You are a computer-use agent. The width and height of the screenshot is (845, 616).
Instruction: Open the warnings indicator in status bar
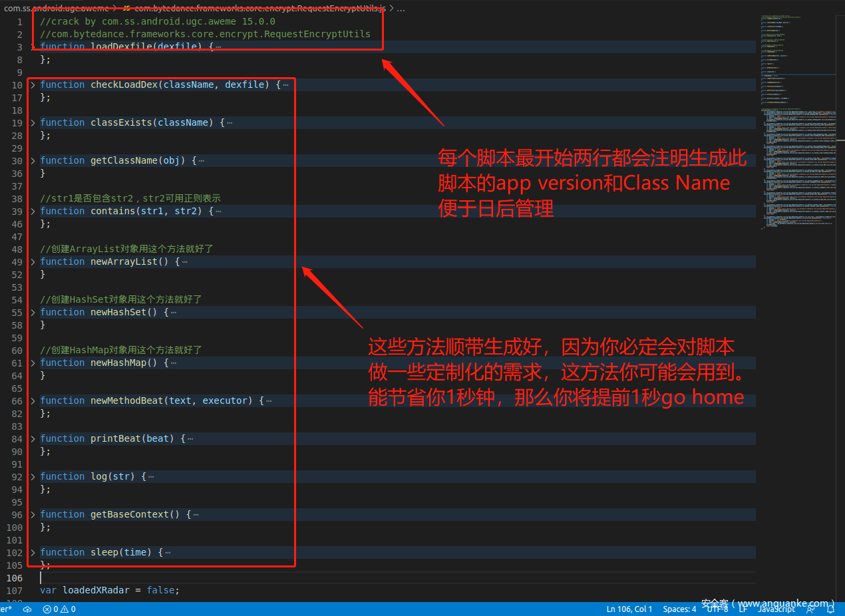(69, 609)
